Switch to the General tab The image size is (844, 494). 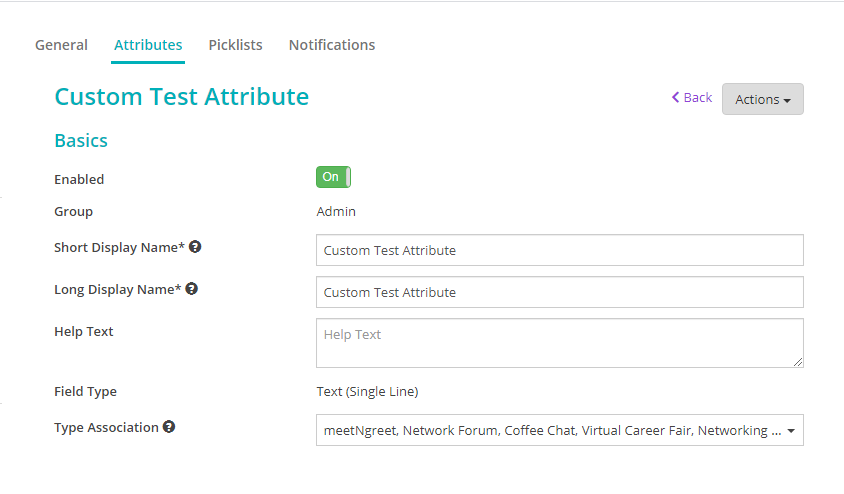[x=61, y=45]
